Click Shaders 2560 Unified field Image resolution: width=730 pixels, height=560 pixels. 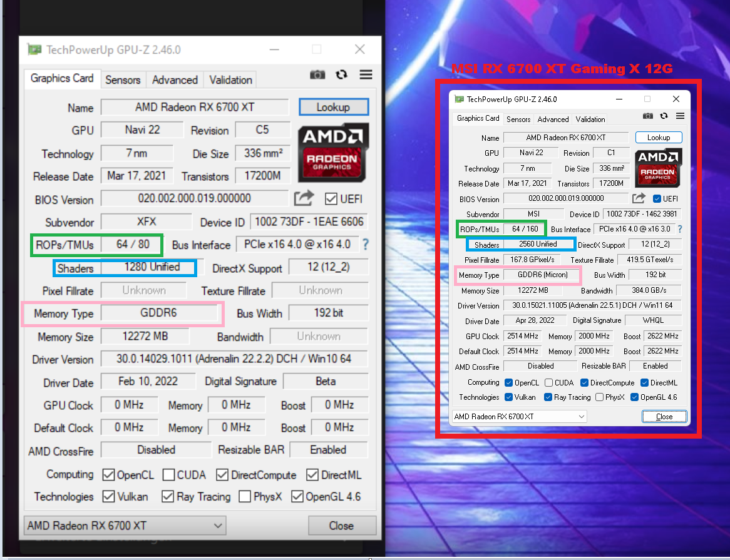[538, 244]
